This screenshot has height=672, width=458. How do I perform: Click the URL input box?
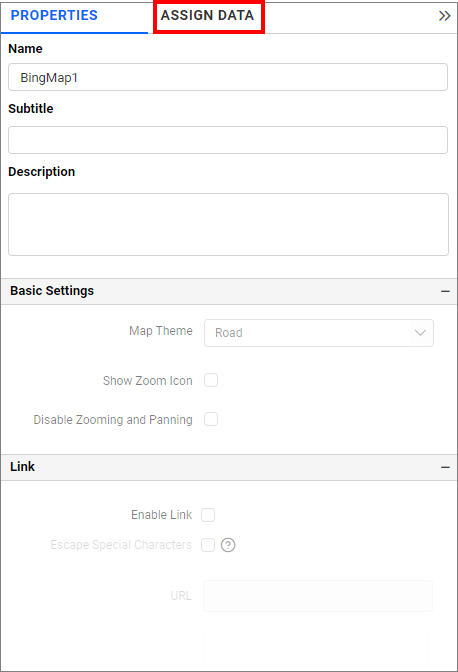click(x=318, y=596)
